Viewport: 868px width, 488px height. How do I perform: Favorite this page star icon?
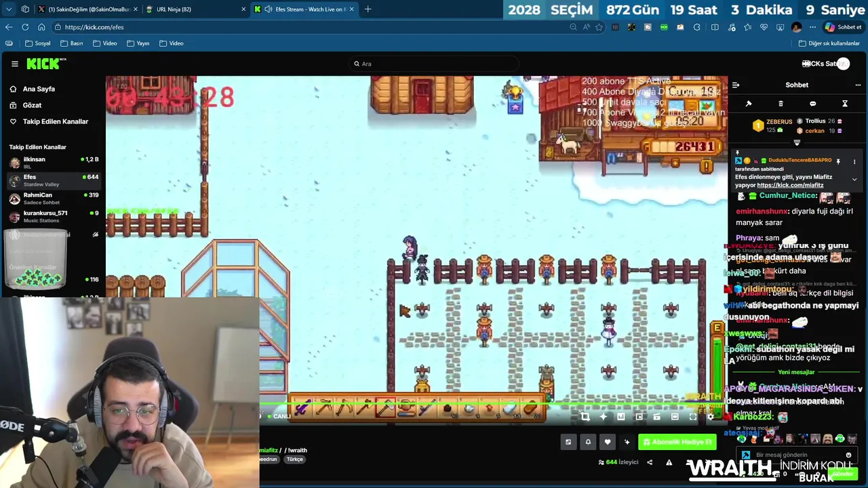pyautogui.click(x=599, y=27)
